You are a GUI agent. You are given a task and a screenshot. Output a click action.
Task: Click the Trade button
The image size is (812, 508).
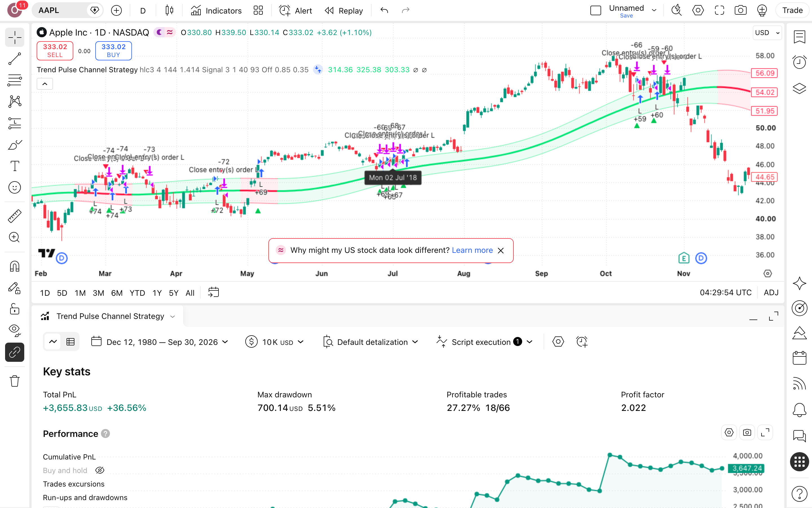tap(792, 10)
